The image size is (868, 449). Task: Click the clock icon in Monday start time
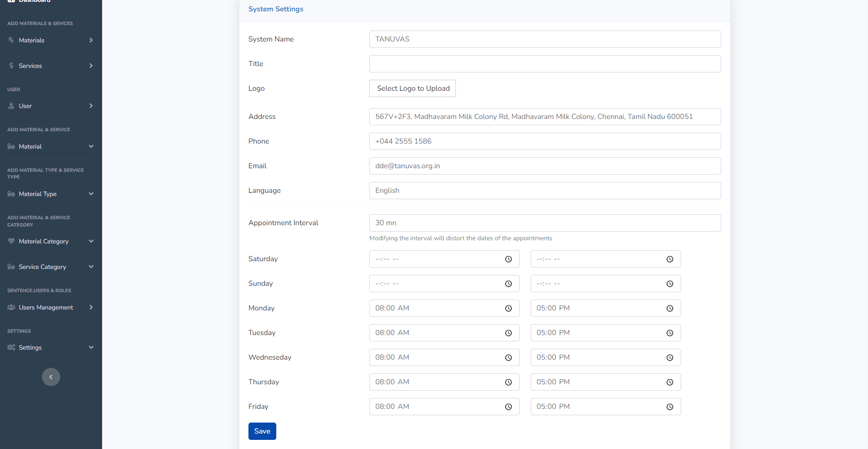(508, 309)
